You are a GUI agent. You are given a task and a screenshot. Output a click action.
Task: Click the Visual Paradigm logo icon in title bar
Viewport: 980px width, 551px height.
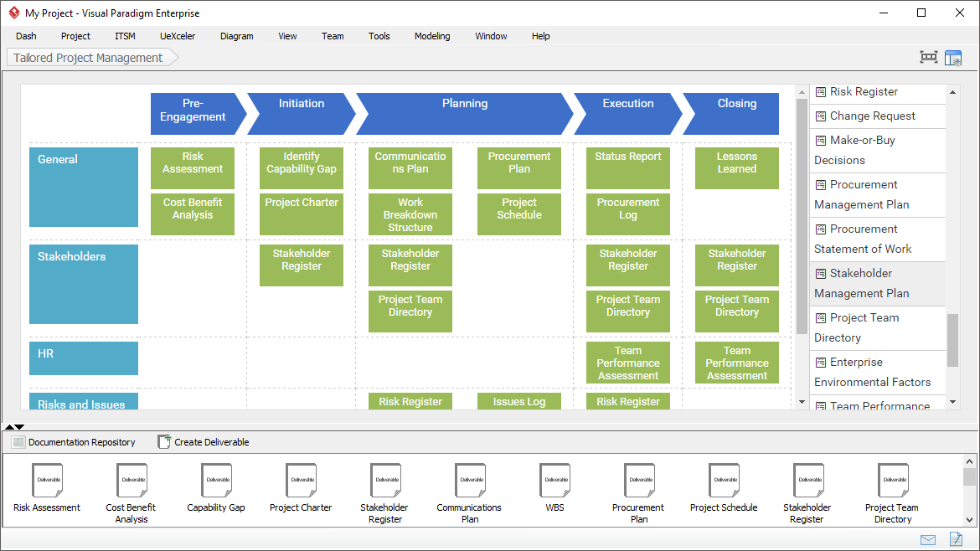pyautogui.click(x=13, y=13)
